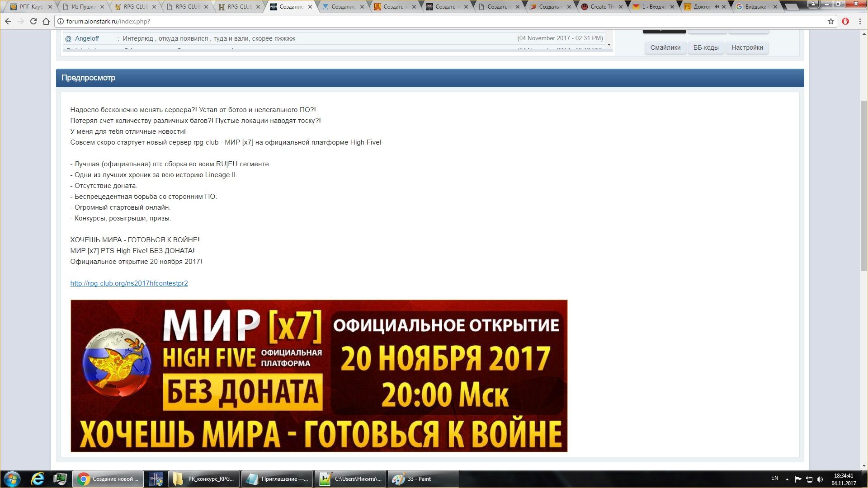Open the Смайлики button
868x488 pixels.
coord(665,47)
